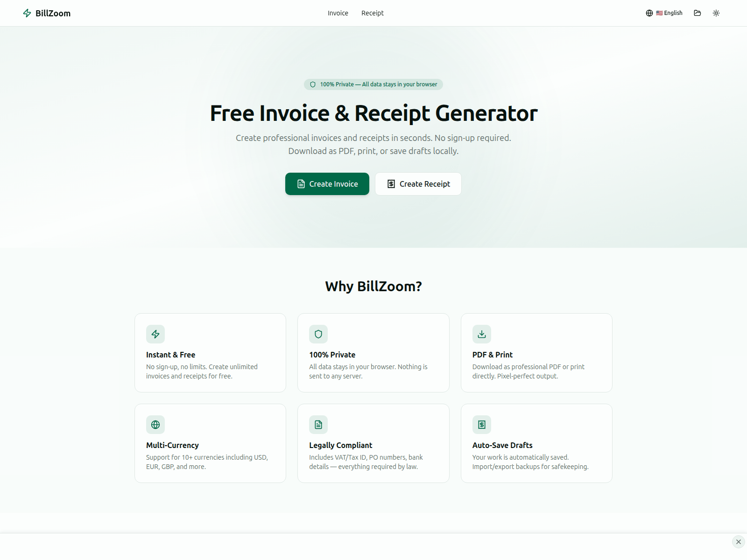
Task: Open the Receipt navigation item
Action: 373,13
